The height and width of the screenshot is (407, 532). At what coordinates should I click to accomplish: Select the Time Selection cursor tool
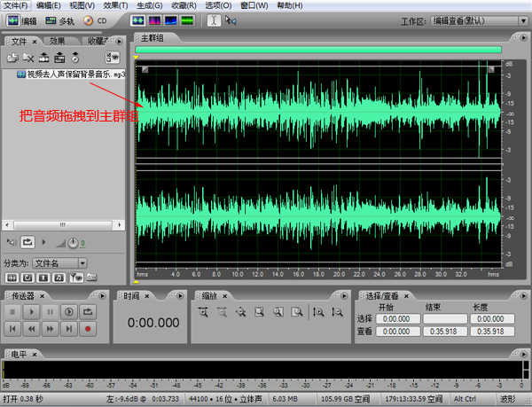pyautogui.click(x=214, y=20)
